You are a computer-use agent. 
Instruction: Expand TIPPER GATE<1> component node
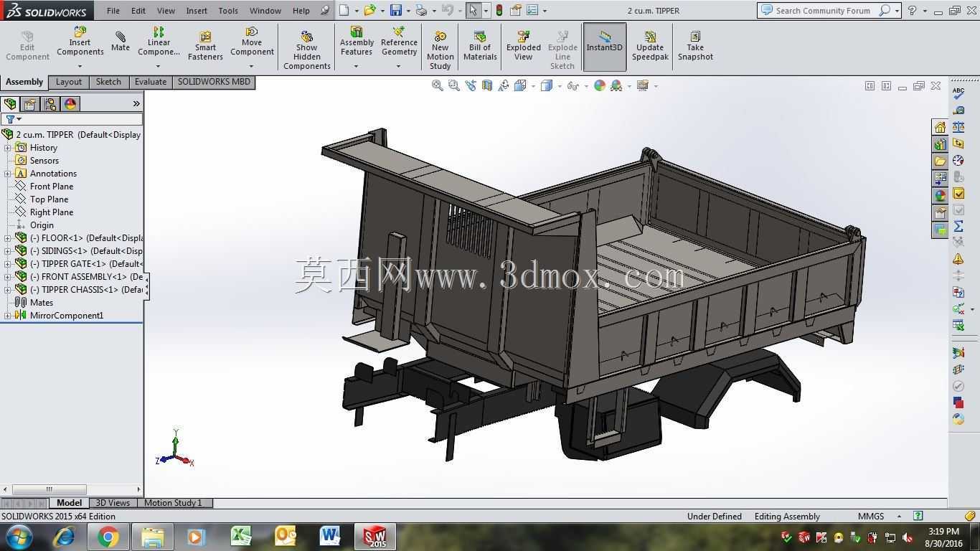pyautogui.click(x=8, y=264)
